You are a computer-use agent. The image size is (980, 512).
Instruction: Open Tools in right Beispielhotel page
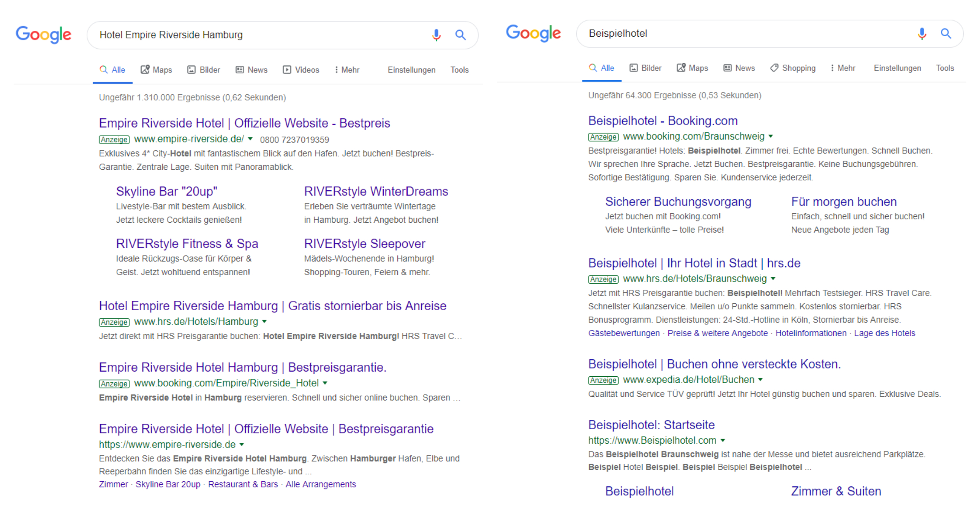(945, 68)
